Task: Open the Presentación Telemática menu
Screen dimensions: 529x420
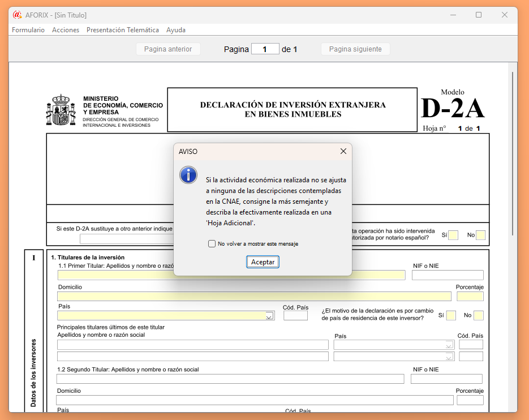Action: point(123,30)
